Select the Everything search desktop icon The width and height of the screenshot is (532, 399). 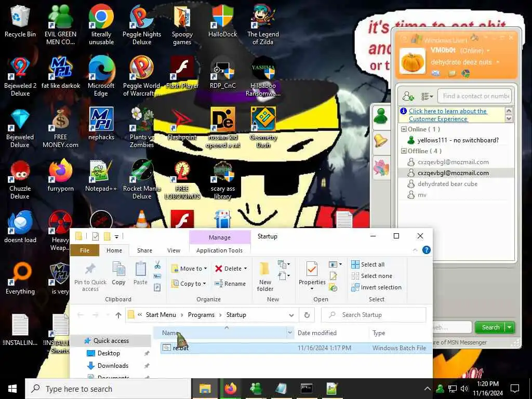point(20,278)
